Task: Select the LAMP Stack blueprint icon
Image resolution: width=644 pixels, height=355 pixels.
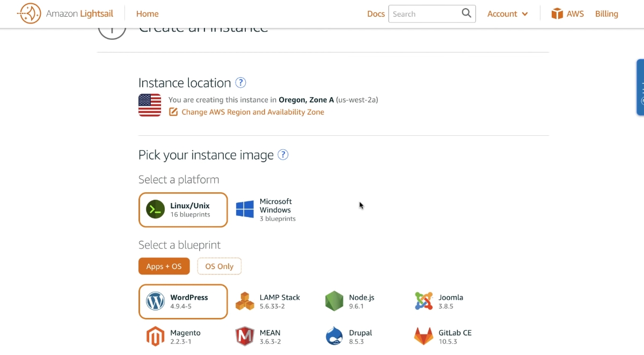Action: point(245,301)
